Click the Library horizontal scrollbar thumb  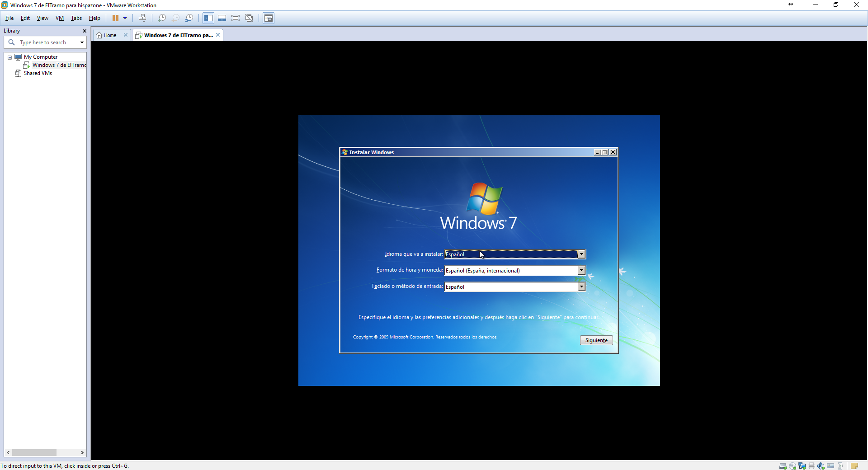tap(34, 452)
